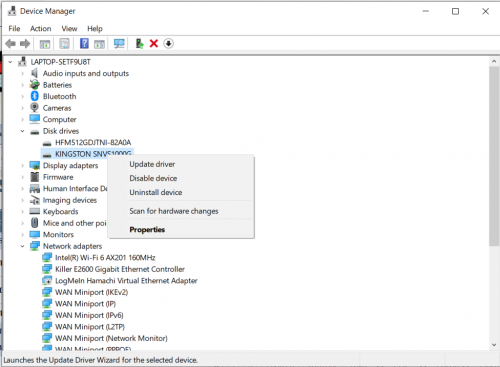Select WAN Miniport (IP)
The height and width of the screenshot is (367, 500).
pyautogui.click(x=85, y=304)
